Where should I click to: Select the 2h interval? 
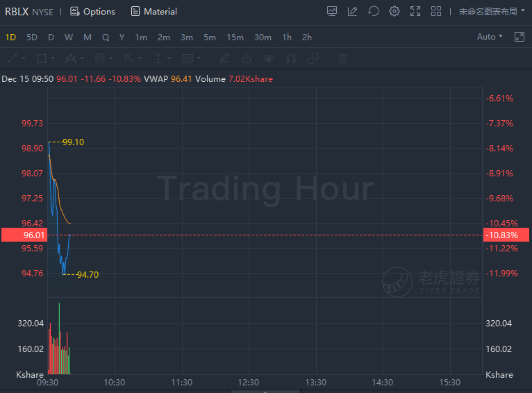(x=307, y=37)
